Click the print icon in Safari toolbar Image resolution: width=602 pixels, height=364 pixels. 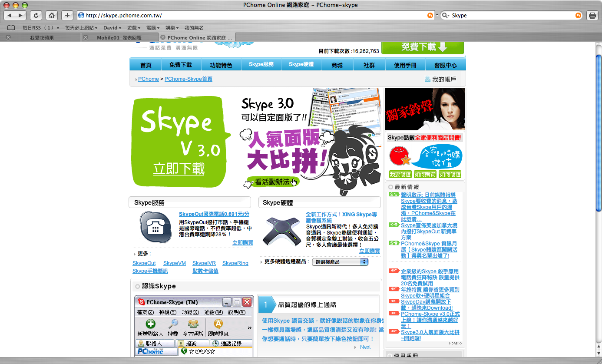592,15
